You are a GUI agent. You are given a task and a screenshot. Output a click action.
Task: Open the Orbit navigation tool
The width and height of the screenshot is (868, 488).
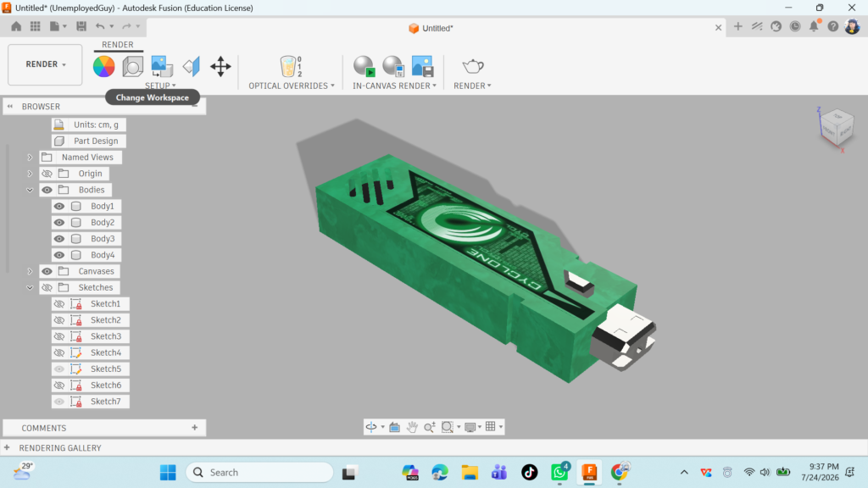coord(371,427)
